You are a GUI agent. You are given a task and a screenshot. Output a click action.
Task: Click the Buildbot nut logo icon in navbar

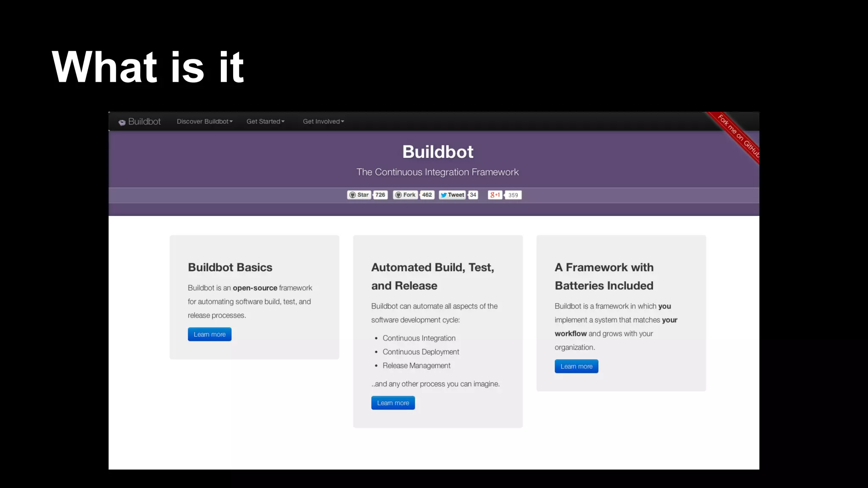coord(122,122)
